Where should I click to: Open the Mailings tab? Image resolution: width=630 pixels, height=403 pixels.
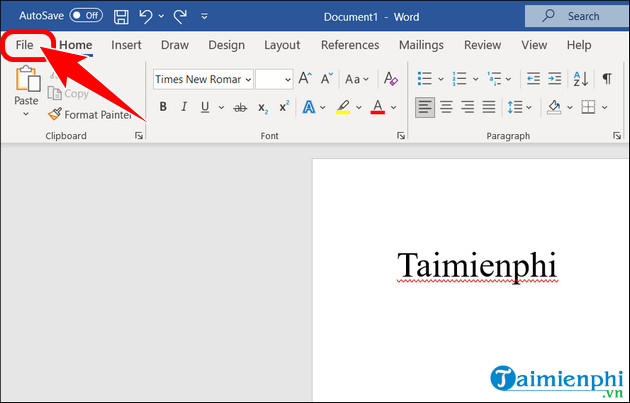[x=421, y=45]
